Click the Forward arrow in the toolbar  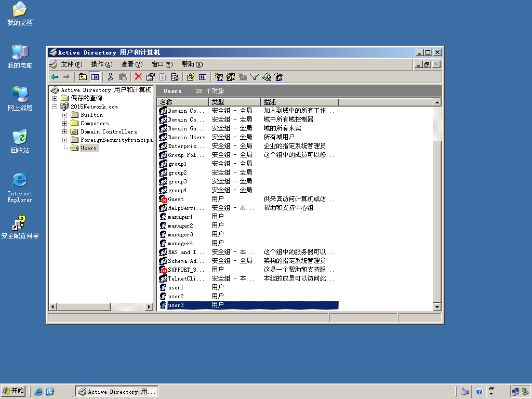click(66, 77)
